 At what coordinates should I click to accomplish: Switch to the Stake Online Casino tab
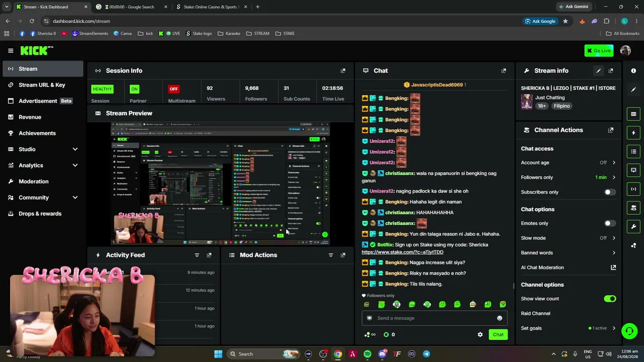click(x=211, y=7)
